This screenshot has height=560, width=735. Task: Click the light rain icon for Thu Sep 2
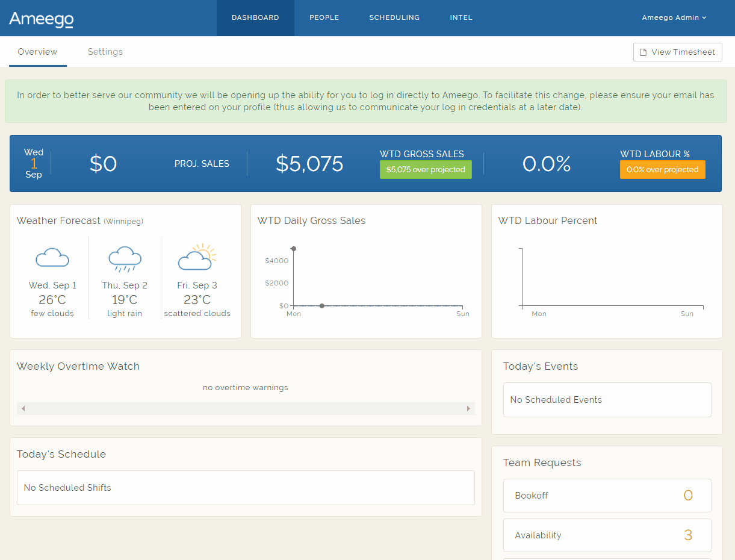[125, 257]
